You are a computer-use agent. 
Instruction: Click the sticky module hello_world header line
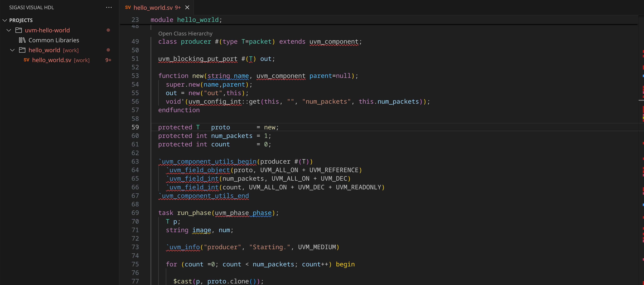click(186, 20)
